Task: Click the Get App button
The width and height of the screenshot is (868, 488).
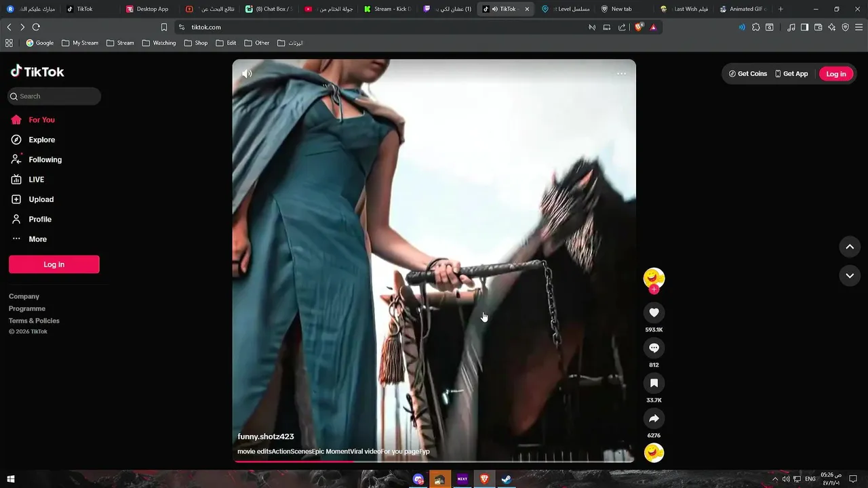Action: [x=791, y=74]
